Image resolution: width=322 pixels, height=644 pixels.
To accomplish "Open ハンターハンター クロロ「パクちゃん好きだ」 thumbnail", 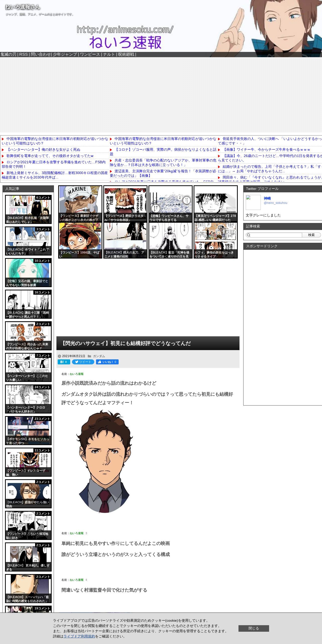I will click(28, 399).
